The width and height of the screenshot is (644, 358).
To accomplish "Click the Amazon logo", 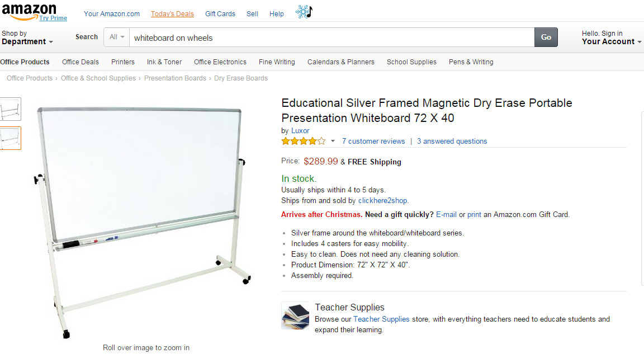I will point(29,10).
